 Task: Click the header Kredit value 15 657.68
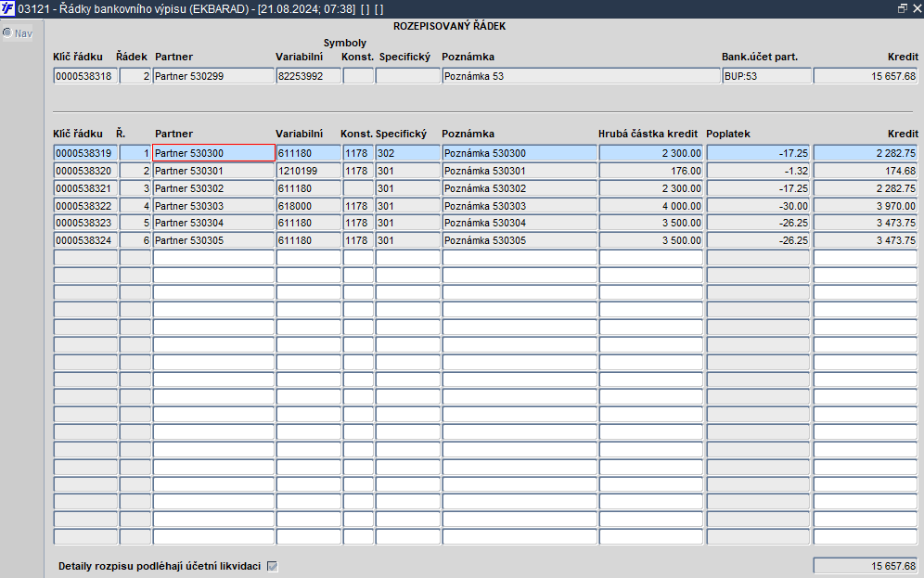tap(866, 76)
